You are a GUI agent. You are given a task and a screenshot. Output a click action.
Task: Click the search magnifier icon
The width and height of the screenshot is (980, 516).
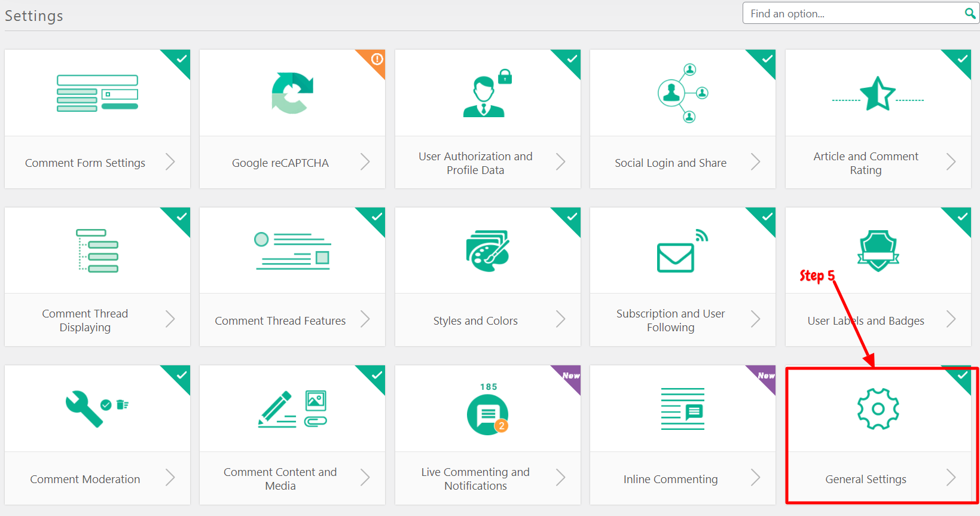point(970,13)
